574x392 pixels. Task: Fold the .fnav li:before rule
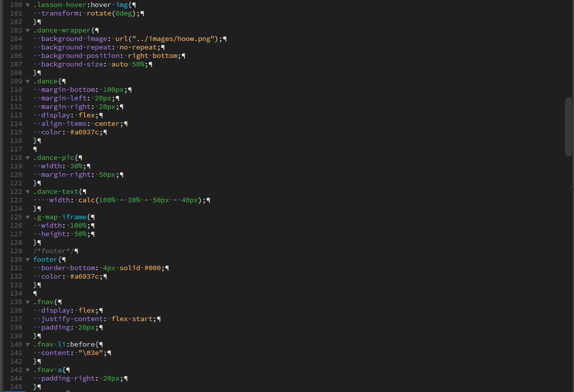(27, 345)
